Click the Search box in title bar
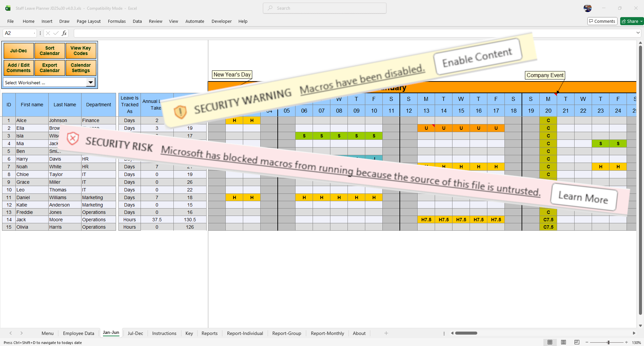The width and height of the screenshot is (644, 346). (x=325, y=8)
